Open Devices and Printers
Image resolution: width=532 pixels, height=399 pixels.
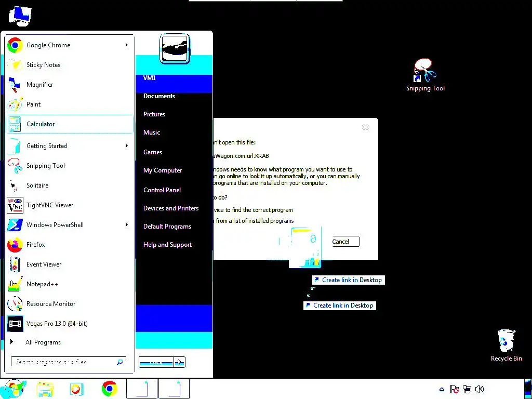tap(171, 208)
